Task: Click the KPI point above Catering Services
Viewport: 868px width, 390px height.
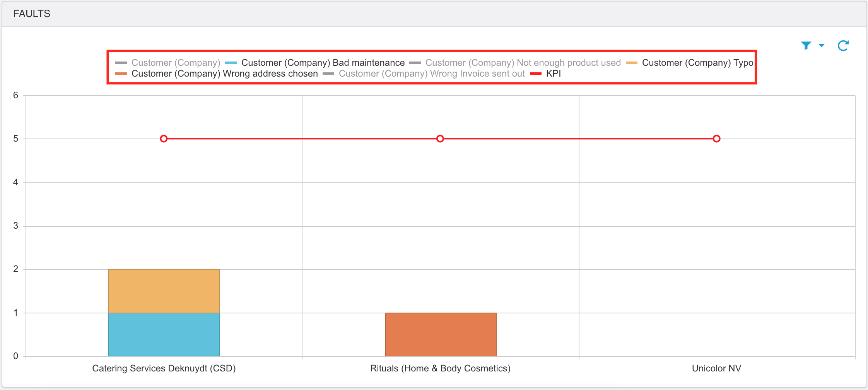Action: 164,139
